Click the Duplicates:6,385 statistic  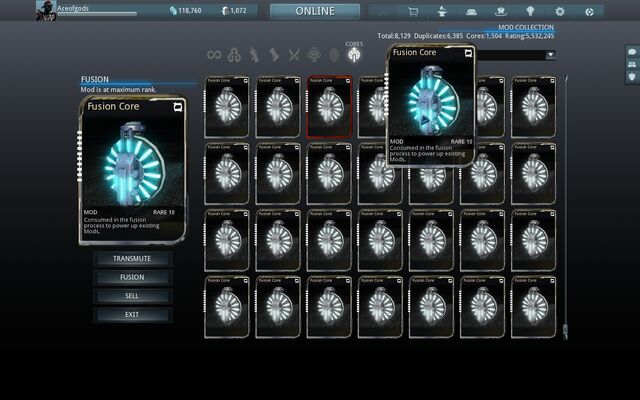438,36
